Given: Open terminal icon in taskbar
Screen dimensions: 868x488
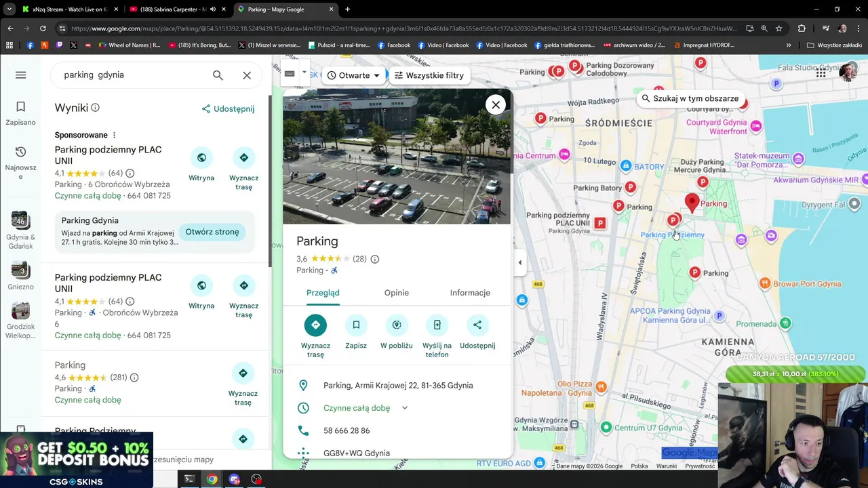Looking at the screenshot, I should click(189, 479).
